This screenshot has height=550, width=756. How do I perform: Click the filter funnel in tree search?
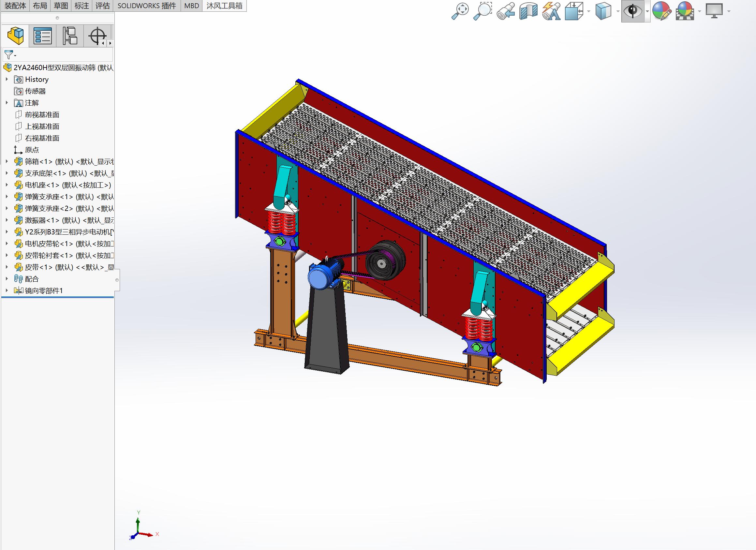(x=9, y=55)
